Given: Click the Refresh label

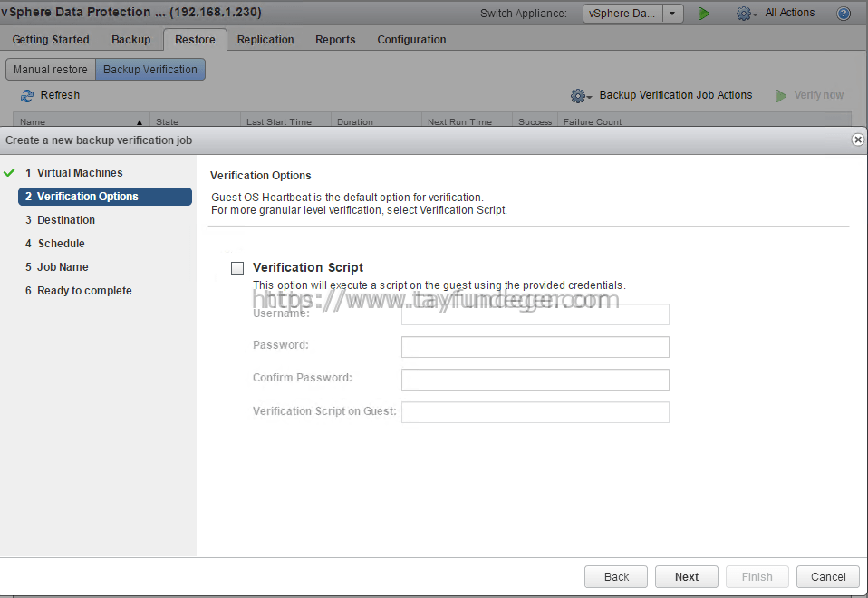Looking at the screenshot, I should [x=60, y=95].
